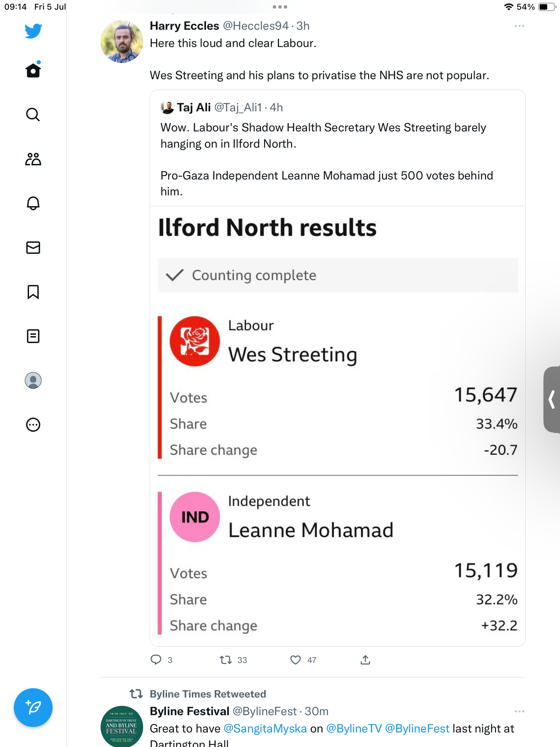This screenshot has width=560, height=747.
Task: Go to Home timeline icon
Action: [x=33, y=70]
